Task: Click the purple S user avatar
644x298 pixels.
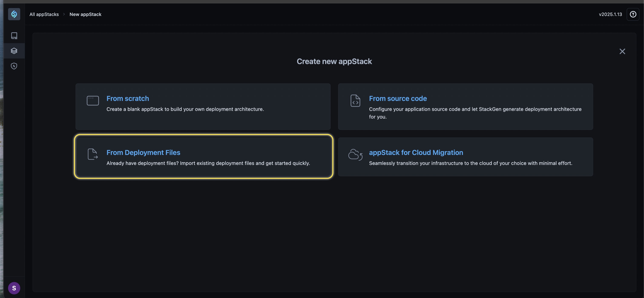Action: 14,288
